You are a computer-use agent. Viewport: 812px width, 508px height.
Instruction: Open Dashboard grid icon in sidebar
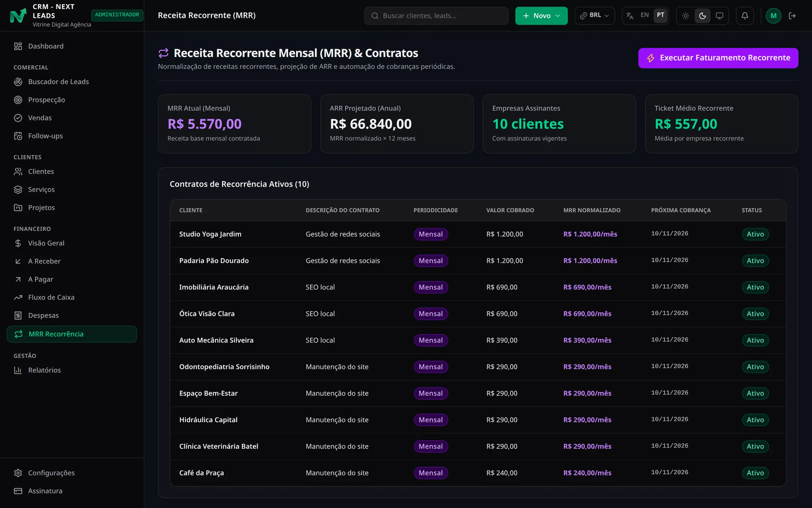tap(18, 46)
